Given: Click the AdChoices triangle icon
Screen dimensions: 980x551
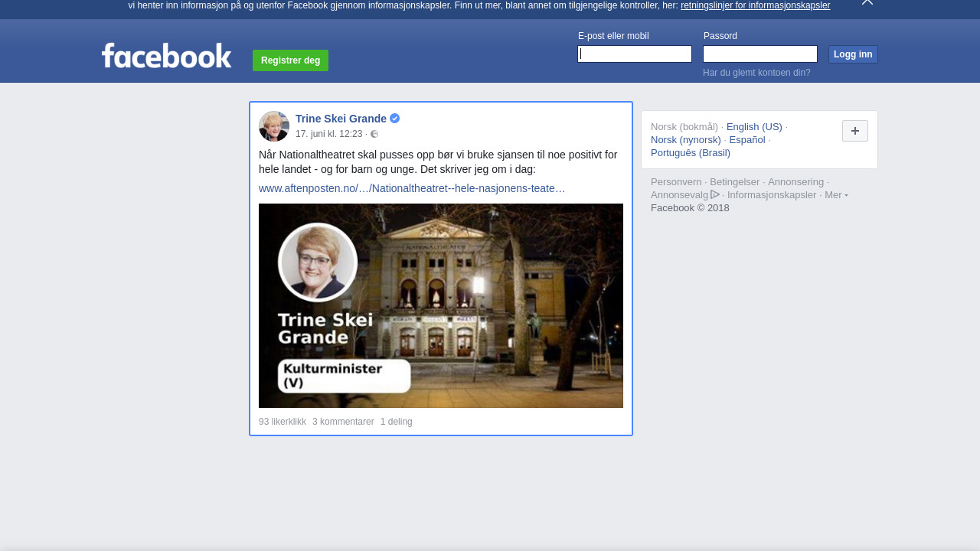Looking at the screenshot, I should click(x=715, y=194).
